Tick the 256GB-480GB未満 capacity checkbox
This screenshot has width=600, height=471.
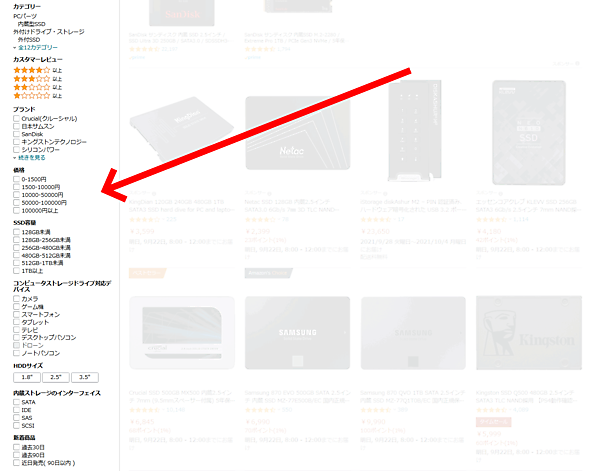pyautogui.click(x=16, y=248)
